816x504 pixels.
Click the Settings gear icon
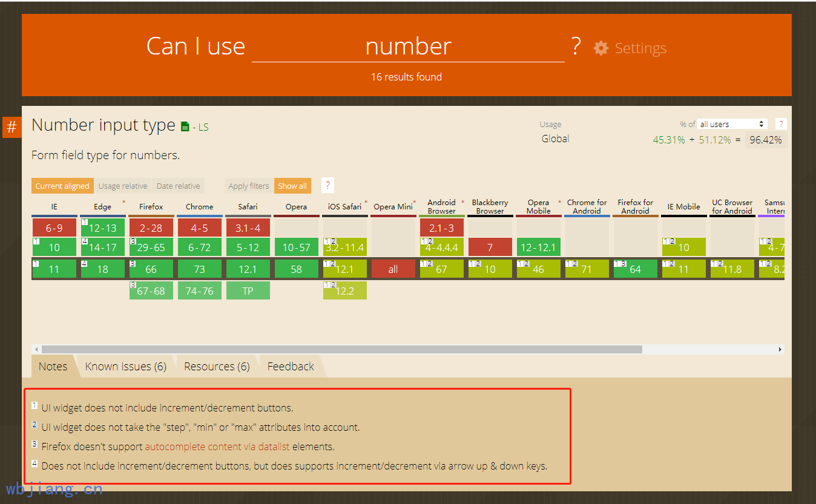(600, 48)
